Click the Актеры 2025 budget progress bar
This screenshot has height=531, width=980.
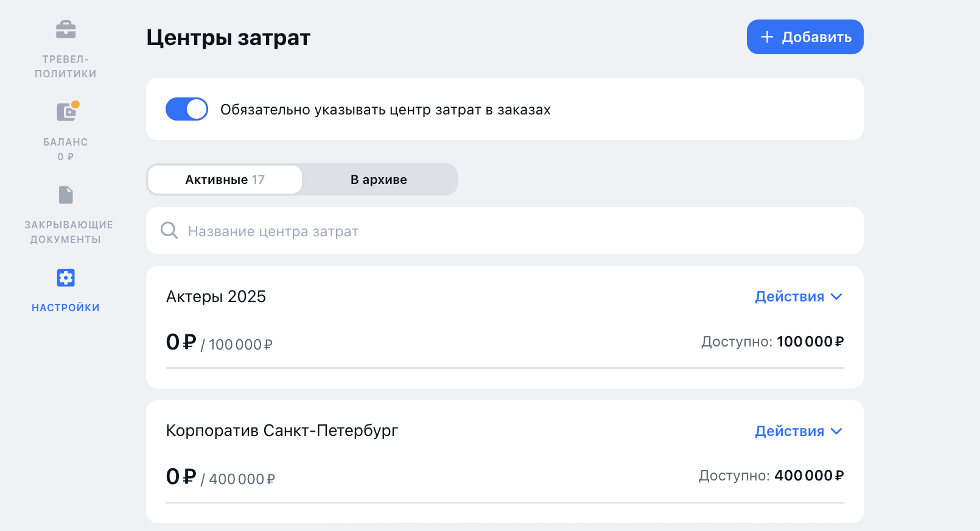coord(505,368)
